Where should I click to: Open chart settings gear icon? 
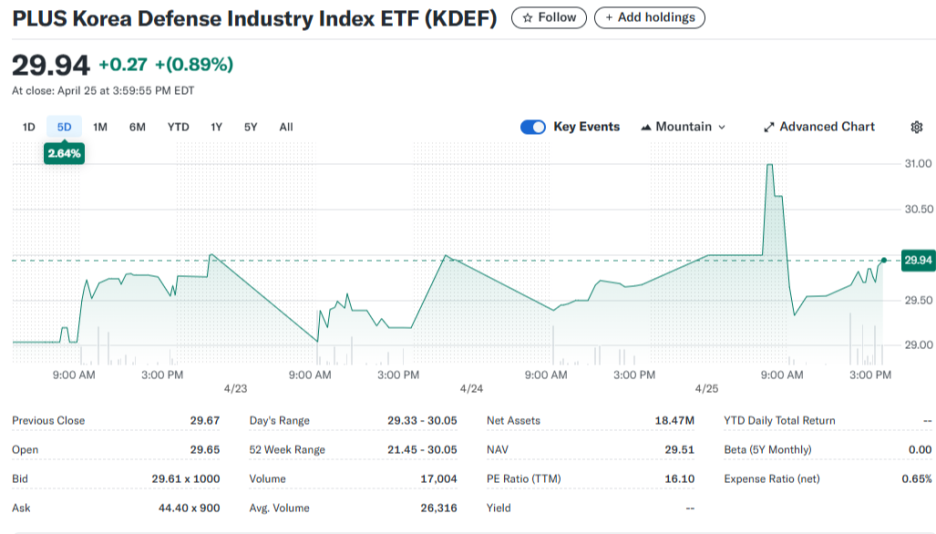916,127
